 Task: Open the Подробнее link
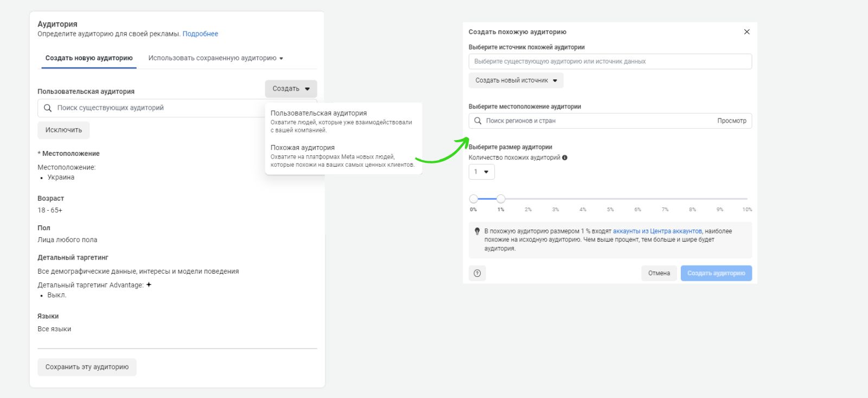[200, 34]
